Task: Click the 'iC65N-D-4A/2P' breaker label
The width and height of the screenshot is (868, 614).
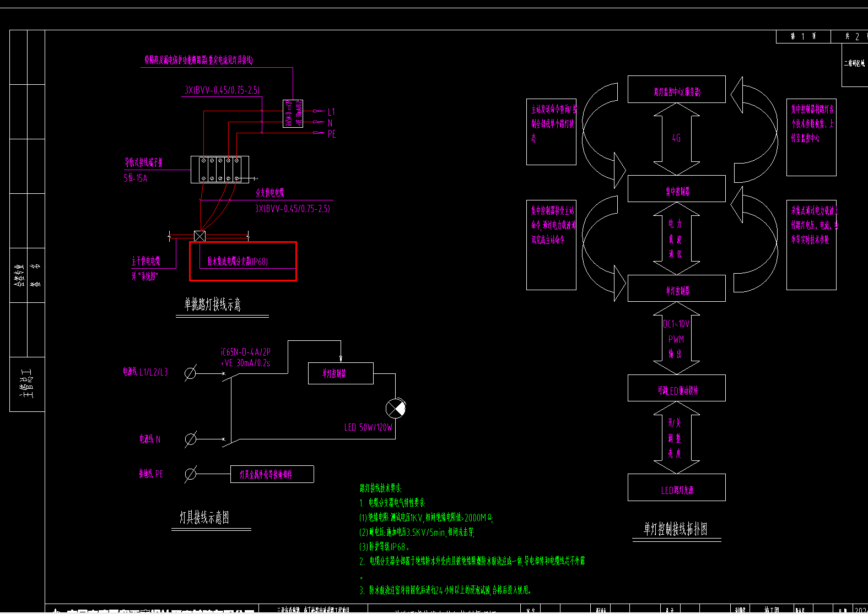Action: click(246, 352)
